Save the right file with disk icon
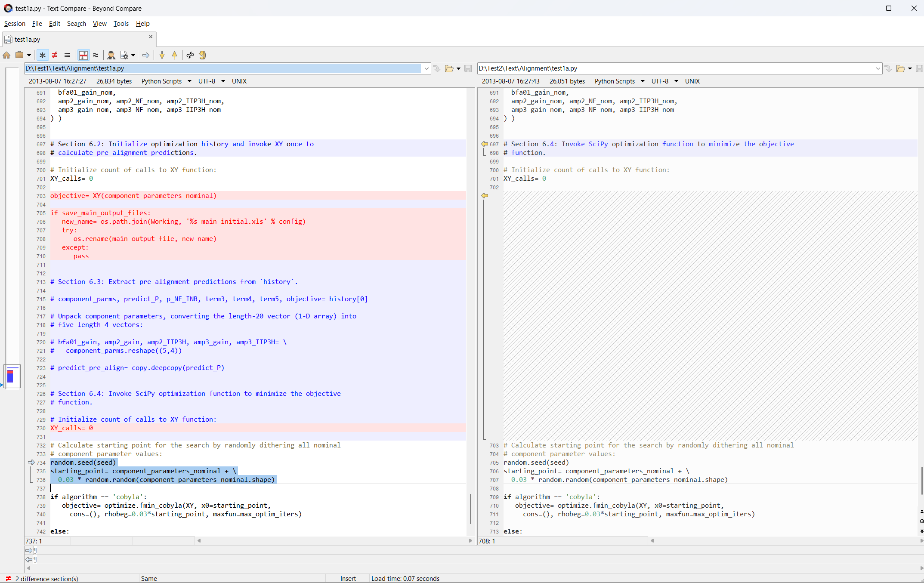 919,69
